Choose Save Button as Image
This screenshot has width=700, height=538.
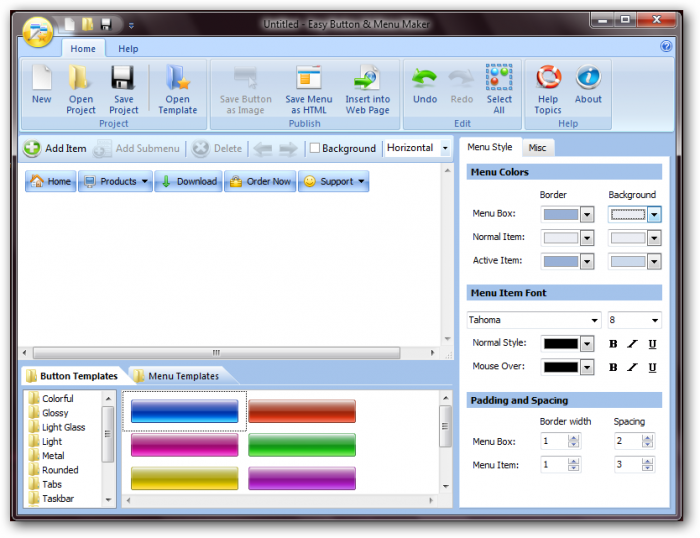(x=245, y=89)
